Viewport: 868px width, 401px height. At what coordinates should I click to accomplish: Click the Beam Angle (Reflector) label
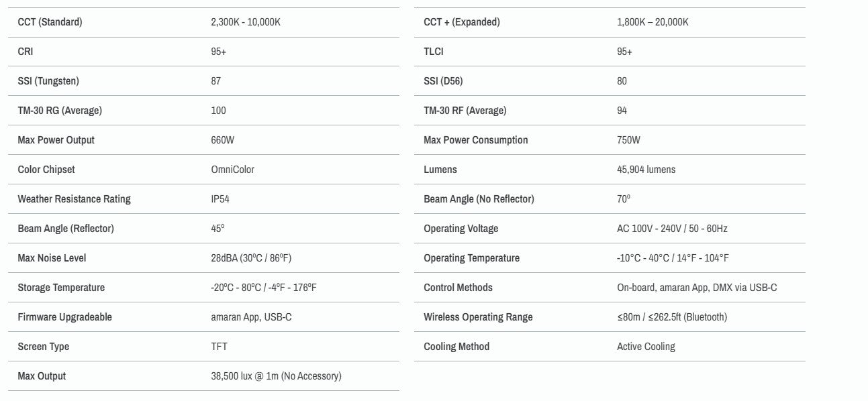(66, 229)
